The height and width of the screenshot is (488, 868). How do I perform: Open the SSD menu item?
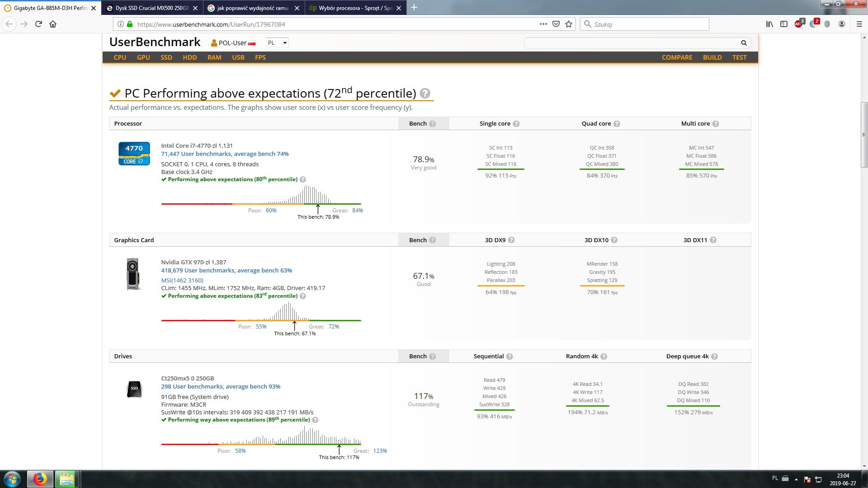[166, 57]
